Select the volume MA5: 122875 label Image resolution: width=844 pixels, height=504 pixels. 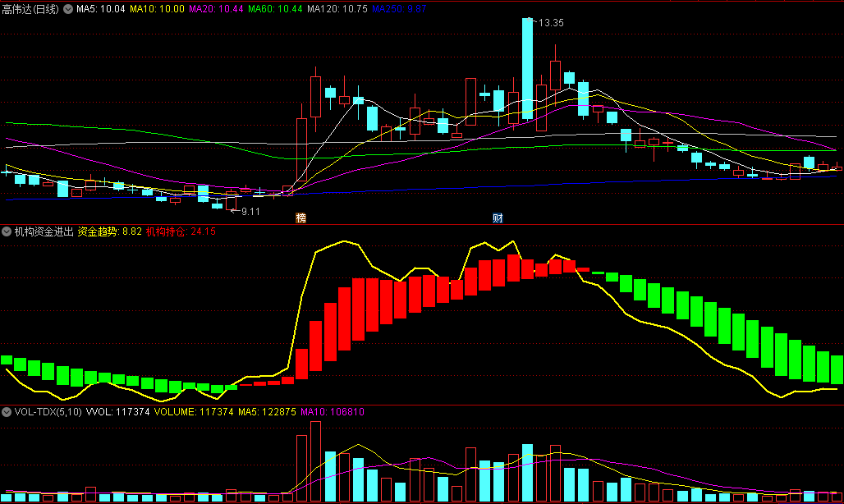pyautogui.click(x=267, y=412)
